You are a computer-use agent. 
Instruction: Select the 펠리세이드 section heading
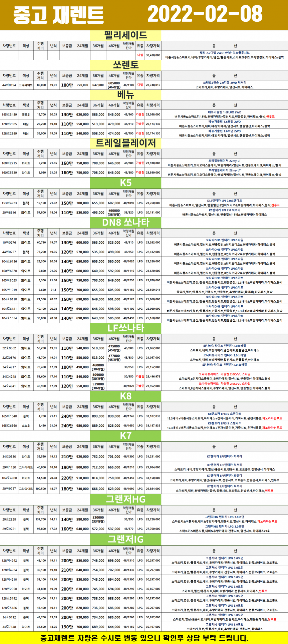pos(125,35)
